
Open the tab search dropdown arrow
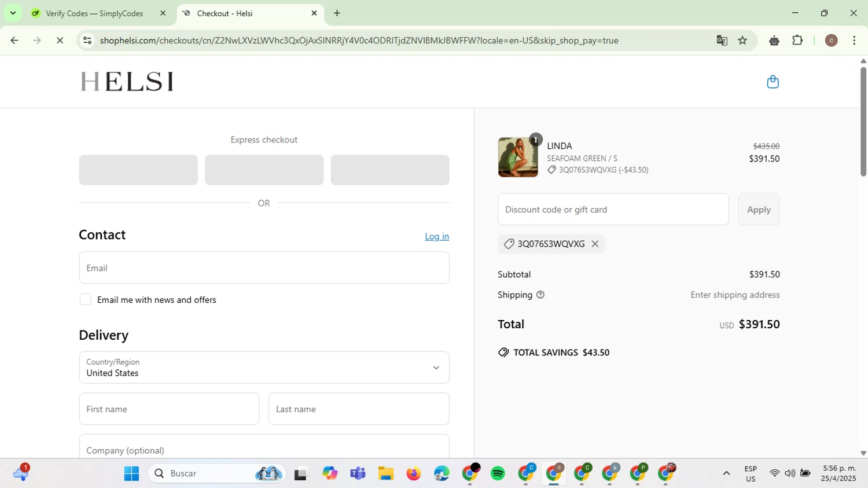point(13,13)
